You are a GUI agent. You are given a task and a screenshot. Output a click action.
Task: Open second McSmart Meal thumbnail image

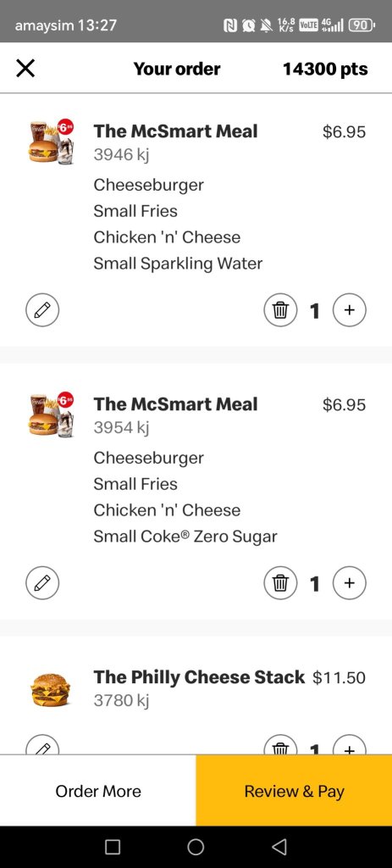tap(51, 415)
